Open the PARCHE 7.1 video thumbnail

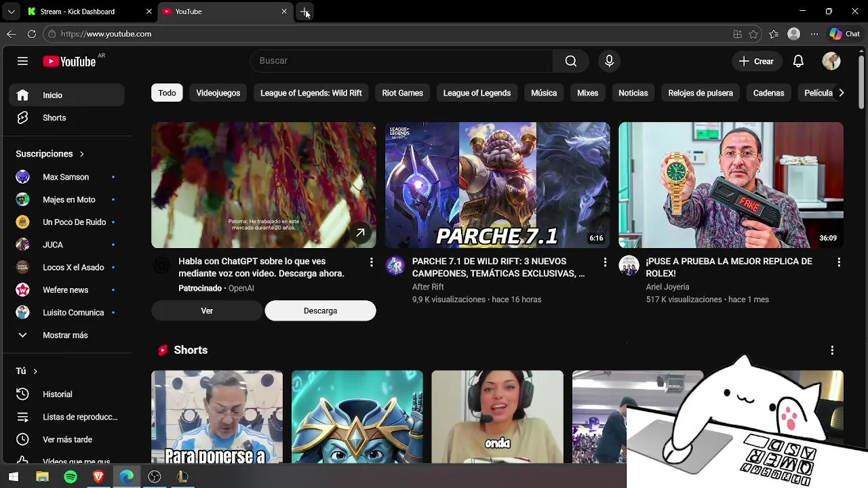pos(497,185)
